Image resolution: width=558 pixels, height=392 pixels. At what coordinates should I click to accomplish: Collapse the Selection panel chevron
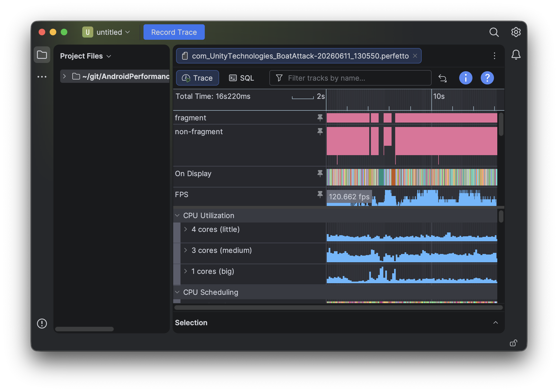[x=496, y=323]
